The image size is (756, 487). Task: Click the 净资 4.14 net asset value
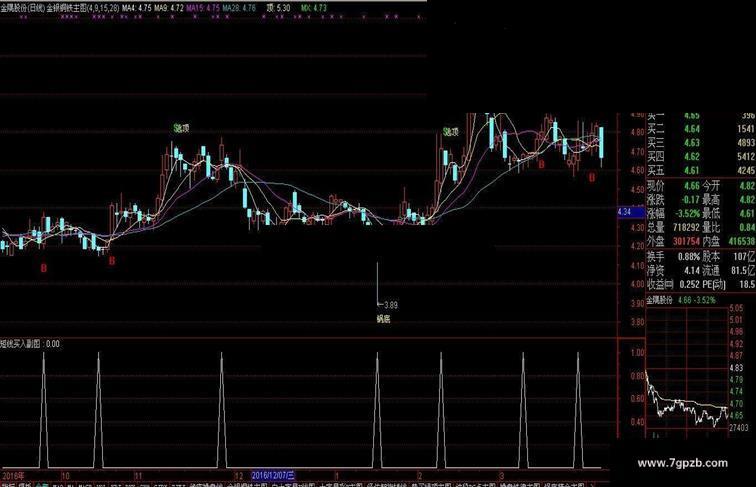pos(692,271)
